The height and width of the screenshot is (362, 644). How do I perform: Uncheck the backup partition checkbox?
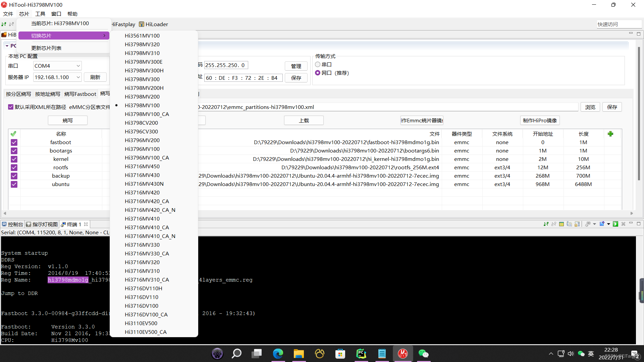pos(14,176)
